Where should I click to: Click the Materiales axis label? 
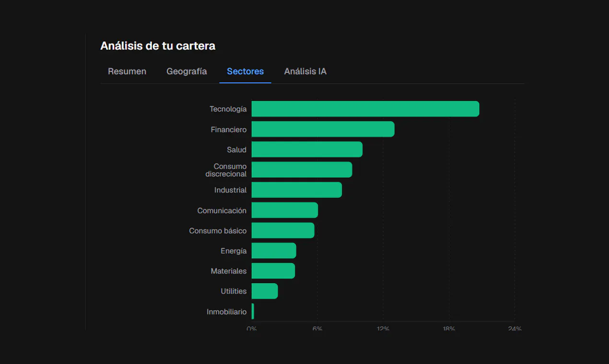point(228,271)
